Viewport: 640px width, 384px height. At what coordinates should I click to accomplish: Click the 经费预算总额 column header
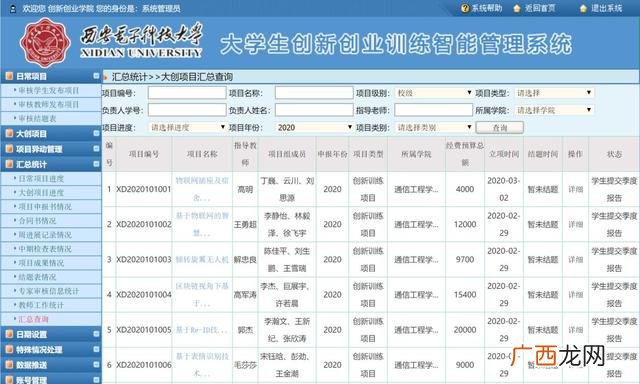click(x=465, y=154)
